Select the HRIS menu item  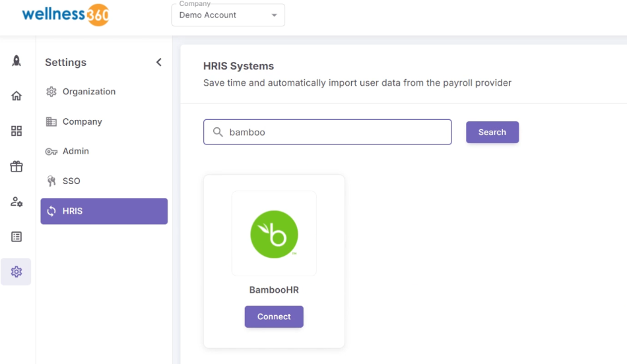click(104, 211)
